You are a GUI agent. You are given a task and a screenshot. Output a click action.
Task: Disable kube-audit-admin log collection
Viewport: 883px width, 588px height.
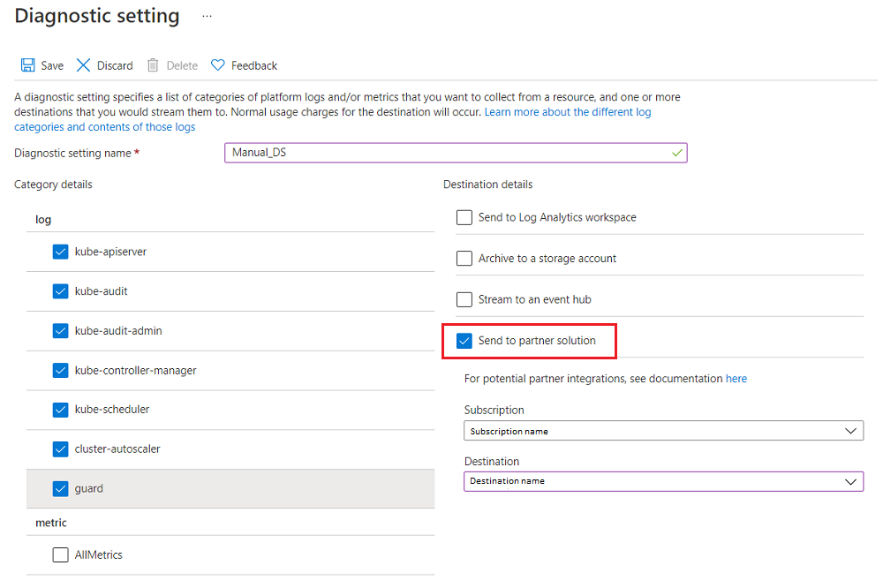[61, 331]
